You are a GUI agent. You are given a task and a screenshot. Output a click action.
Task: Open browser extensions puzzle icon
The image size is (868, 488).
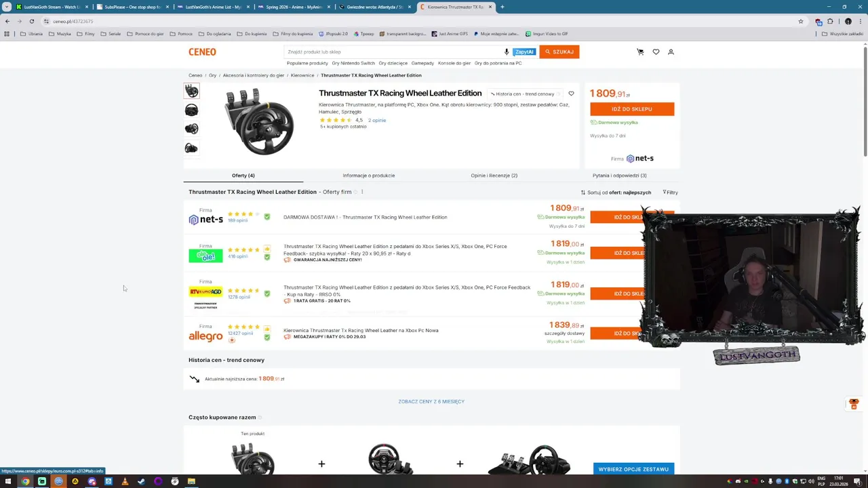830,21
